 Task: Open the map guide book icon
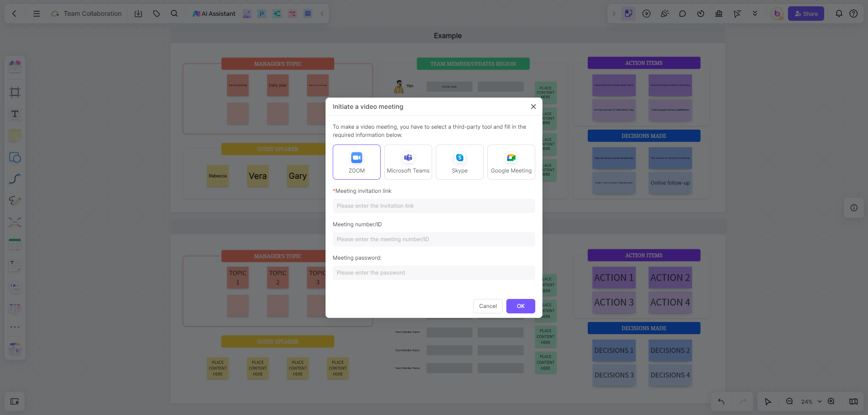pos(854,401)
